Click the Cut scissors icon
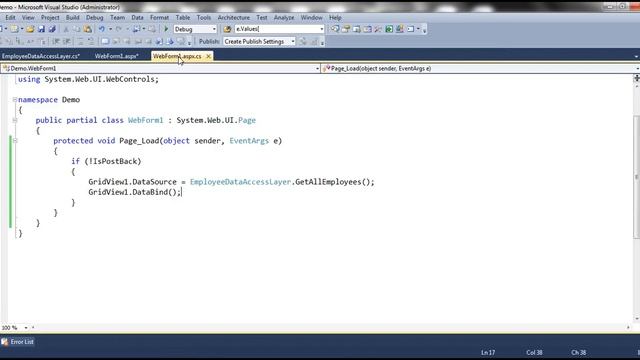Image resolution: width=640 pixels, height=360 pixels. [65, 29]
